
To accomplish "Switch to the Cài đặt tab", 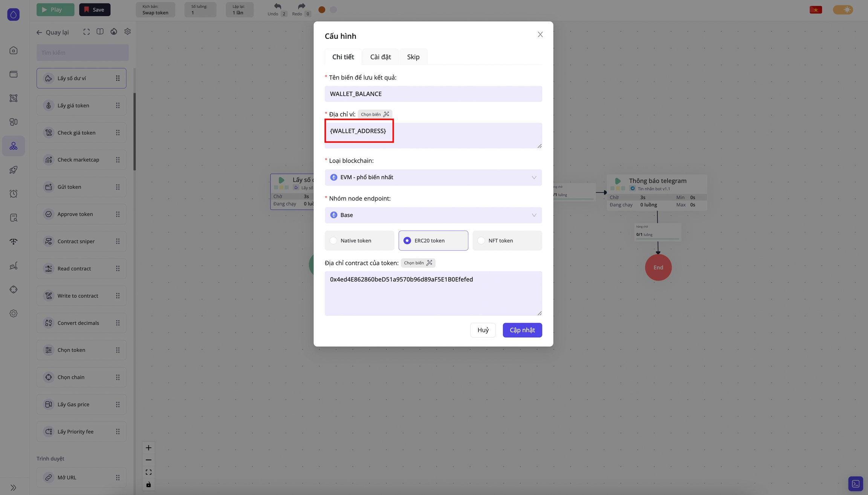I will tap(380, 57).
